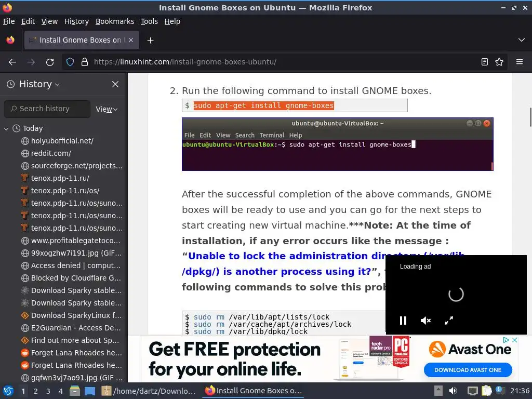Image resolution: width=532 pixels, height=399 pixels.
Task: Click highlighted sudo apt-get install command
Action: [x=263, y=105]
